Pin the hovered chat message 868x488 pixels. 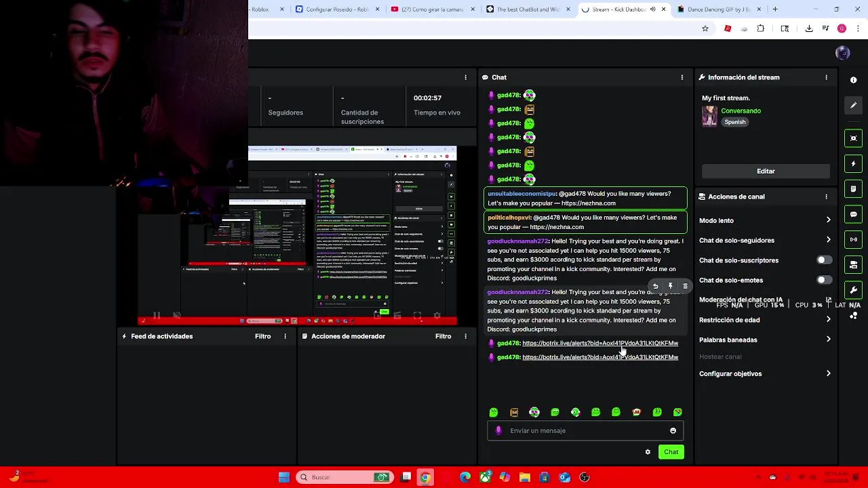pyautogui.click(x=670, y=287)
